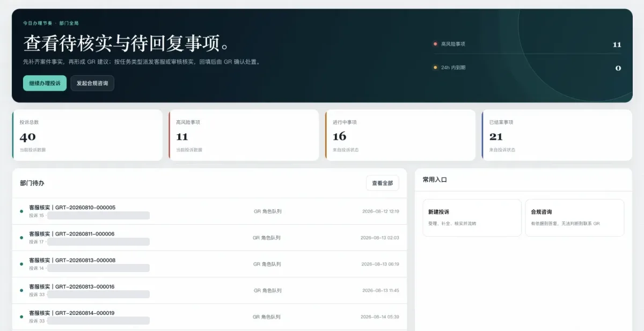Open task 客服核实 GRT-20260813-000008
644x331 pixels.
click(x=209, y=264)
